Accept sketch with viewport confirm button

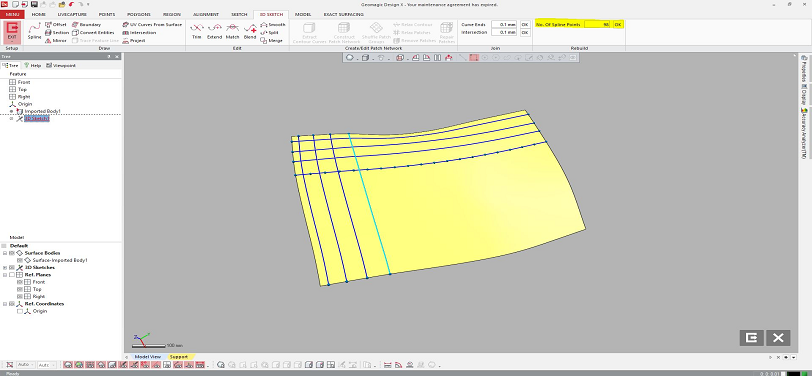click(751, 338)
